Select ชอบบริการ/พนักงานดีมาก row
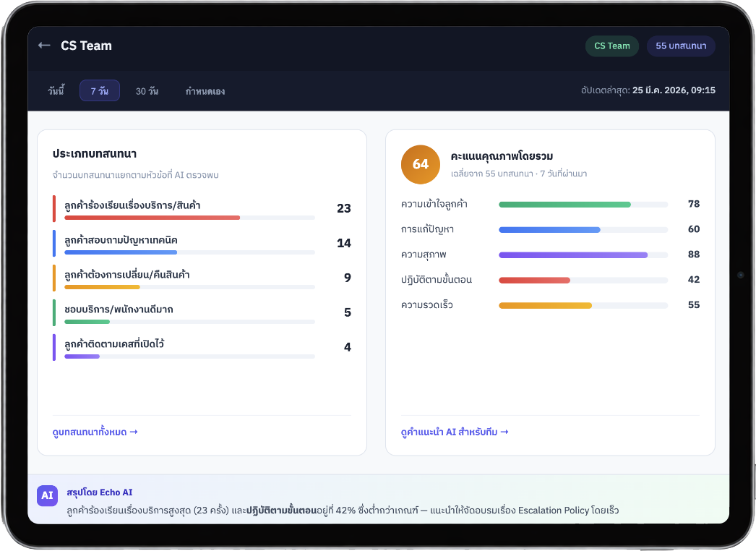Screen dimensions: 756x551 click(x=201, y=312)
